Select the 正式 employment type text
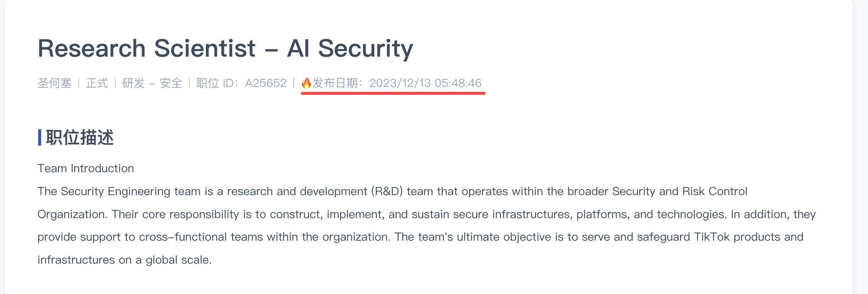Screen dimensions: 868x294 97,83
